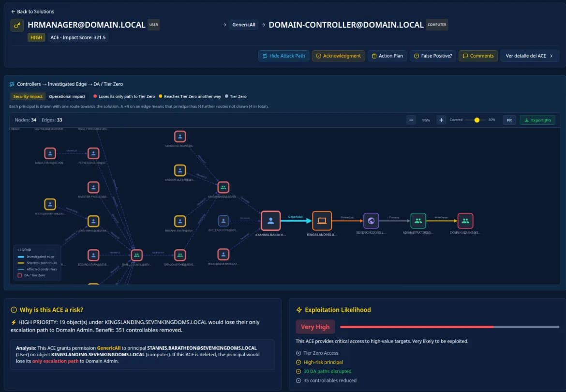Click the 35 controllables reduced factor
Screen dimensions: 566x392
pyautogui.click(x=327, y=380)
